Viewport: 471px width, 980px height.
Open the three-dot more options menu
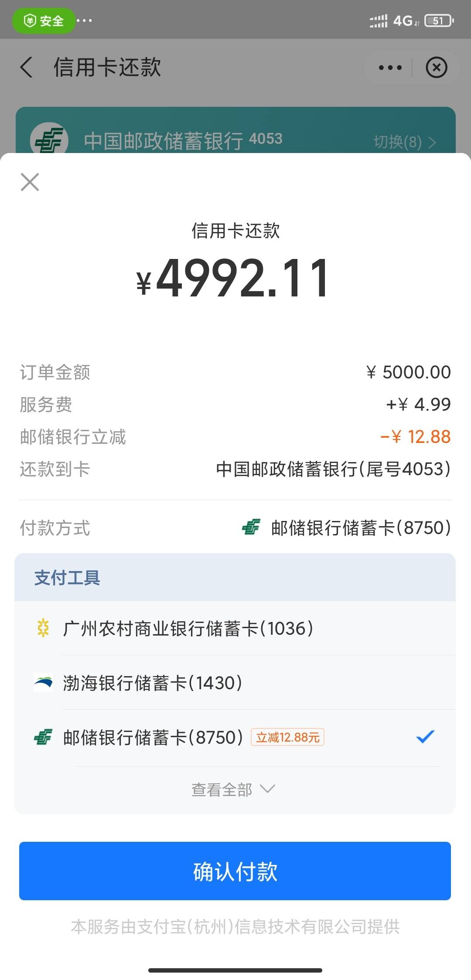(390, 68)
